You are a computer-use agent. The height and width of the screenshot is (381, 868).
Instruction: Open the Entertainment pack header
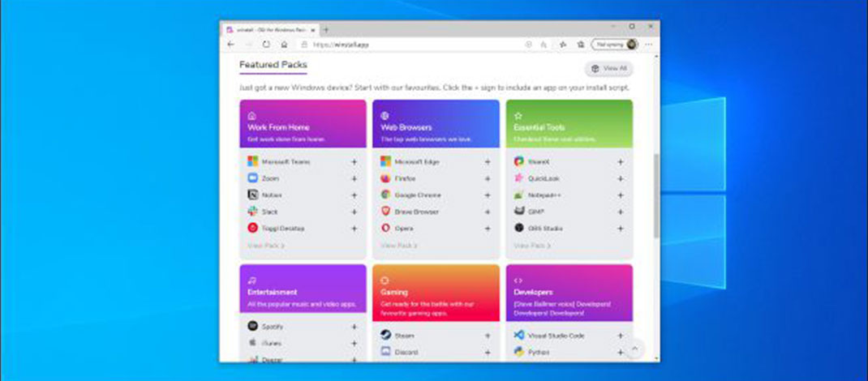303,289
